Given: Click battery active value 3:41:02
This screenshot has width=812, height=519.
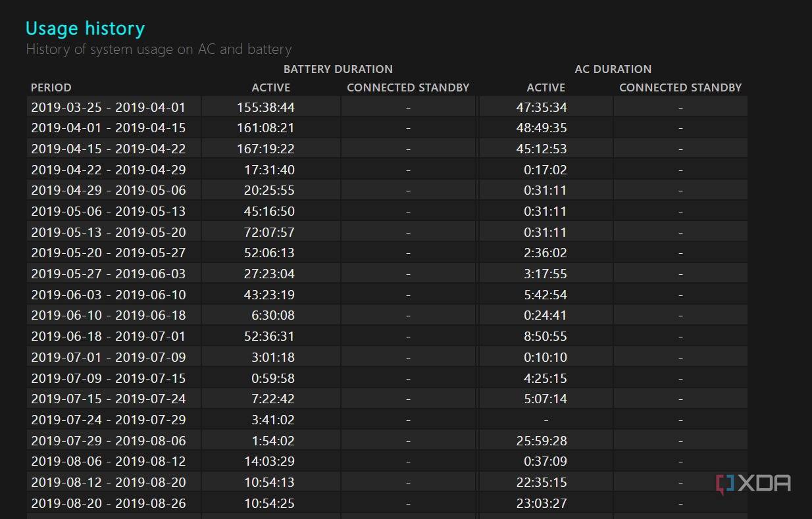Looking at the screenshot, I should tap(273, 420).
